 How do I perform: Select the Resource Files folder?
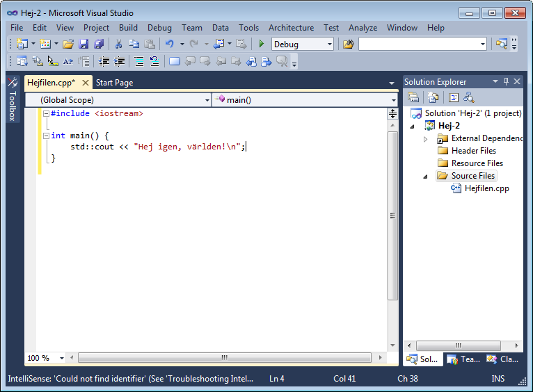coord(477,163)
